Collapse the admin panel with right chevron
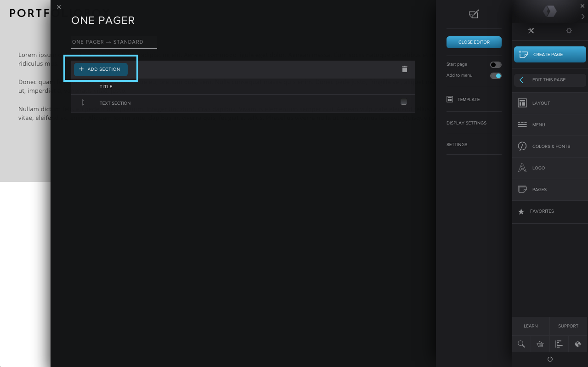 [x=583, y=17]
